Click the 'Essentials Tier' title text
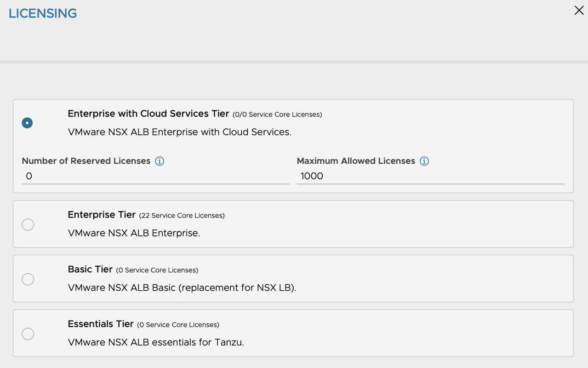The image size is (588, 368). (101, 324)
